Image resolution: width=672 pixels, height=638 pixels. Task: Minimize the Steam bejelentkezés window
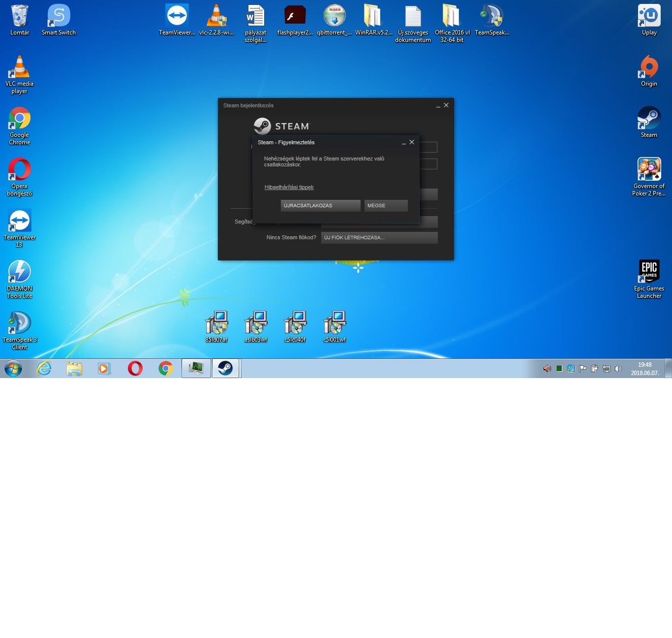tap(438, 105)
